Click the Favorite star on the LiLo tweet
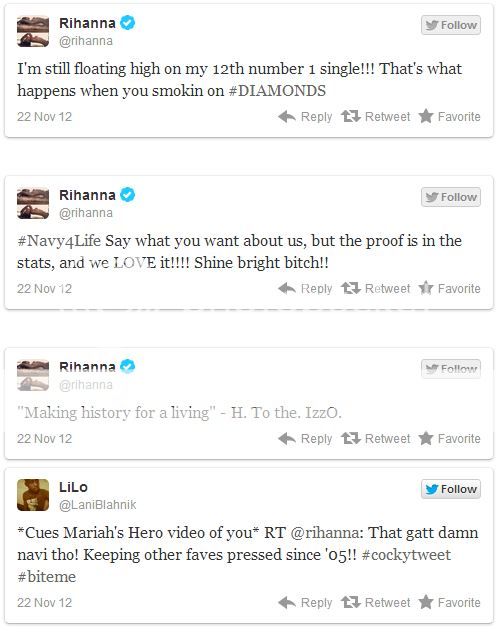 (426, 602)
